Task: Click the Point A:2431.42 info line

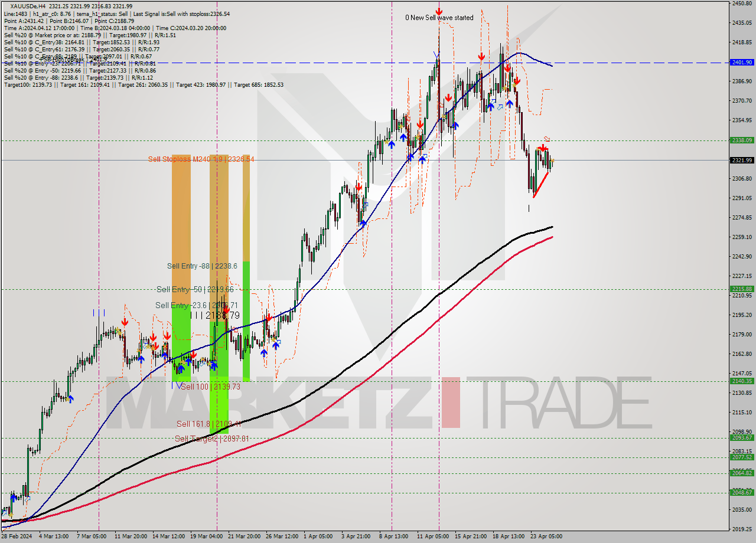Action: point(69,21)
